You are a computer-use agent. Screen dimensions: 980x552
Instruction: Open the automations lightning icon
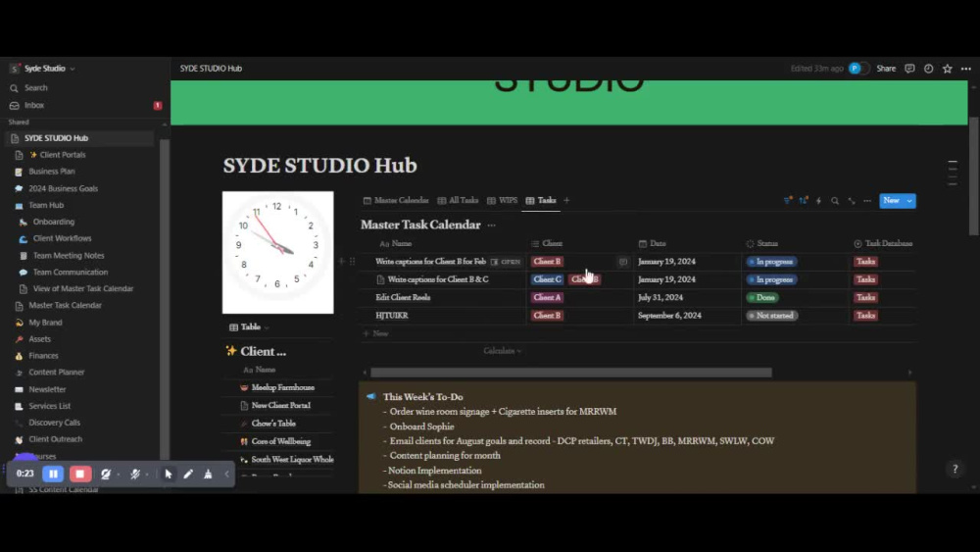click(818, 201)
